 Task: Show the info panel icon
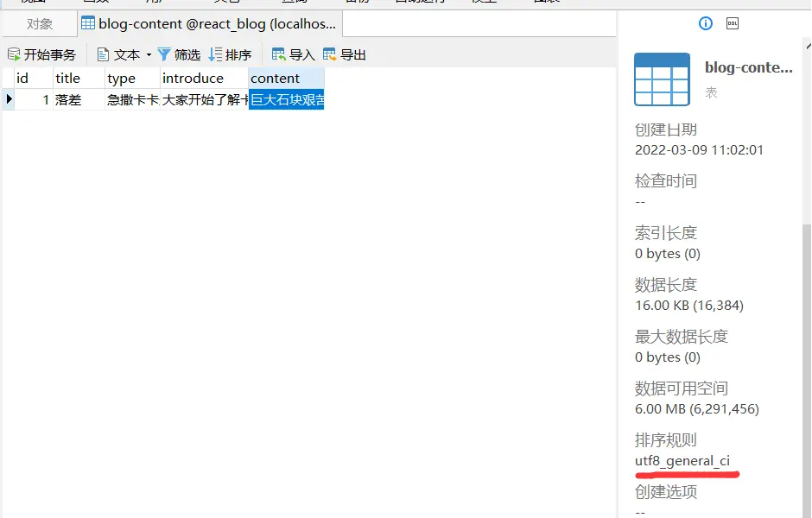pos(706,23)
